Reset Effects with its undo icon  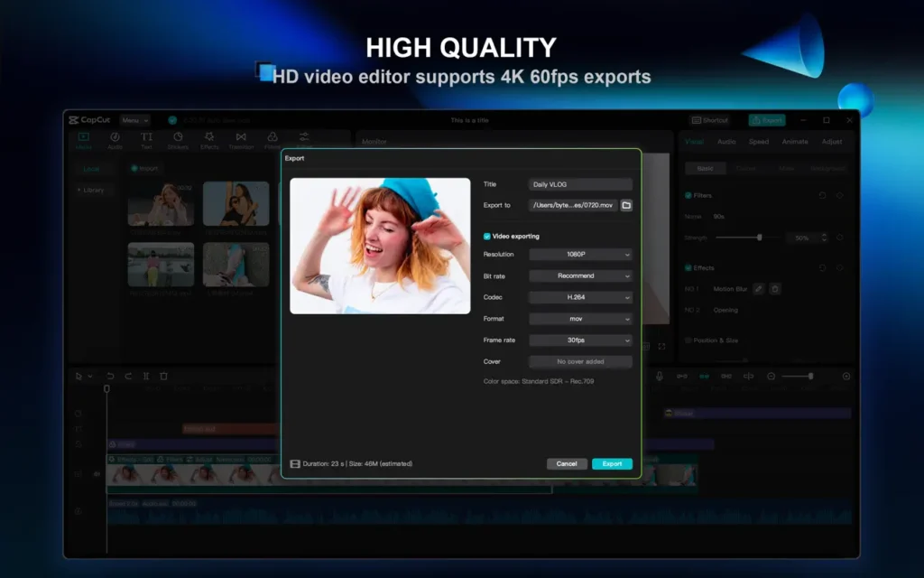(822, 267)
